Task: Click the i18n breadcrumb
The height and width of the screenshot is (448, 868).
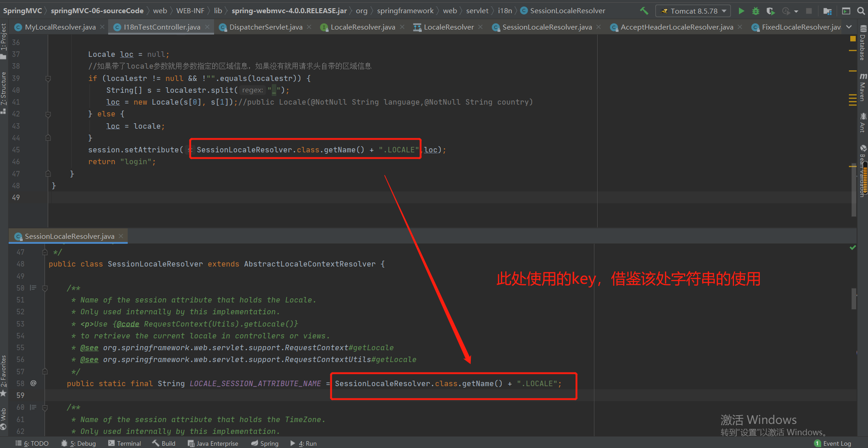Action: click(x=504, y=10)
